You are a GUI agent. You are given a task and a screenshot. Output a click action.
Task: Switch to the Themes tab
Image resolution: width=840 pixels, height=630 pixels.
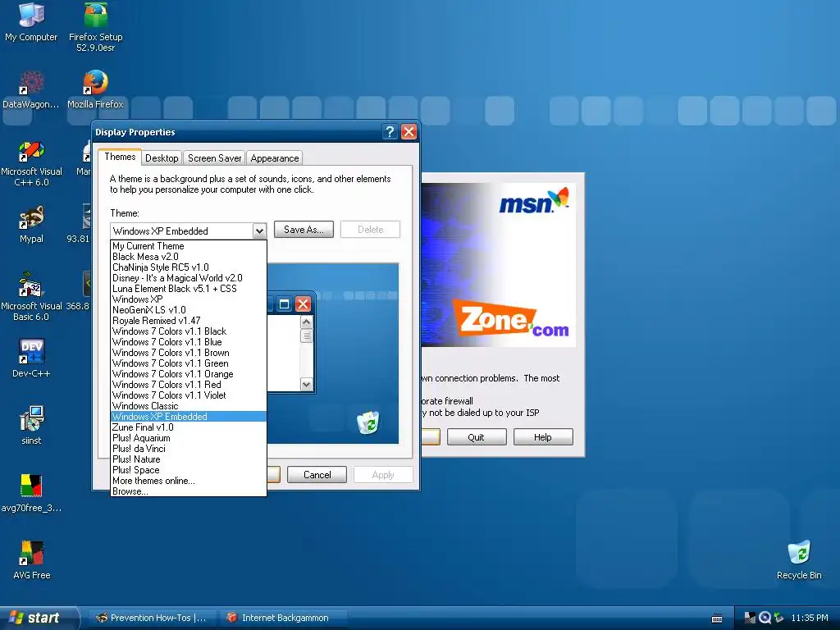point(120,157)
